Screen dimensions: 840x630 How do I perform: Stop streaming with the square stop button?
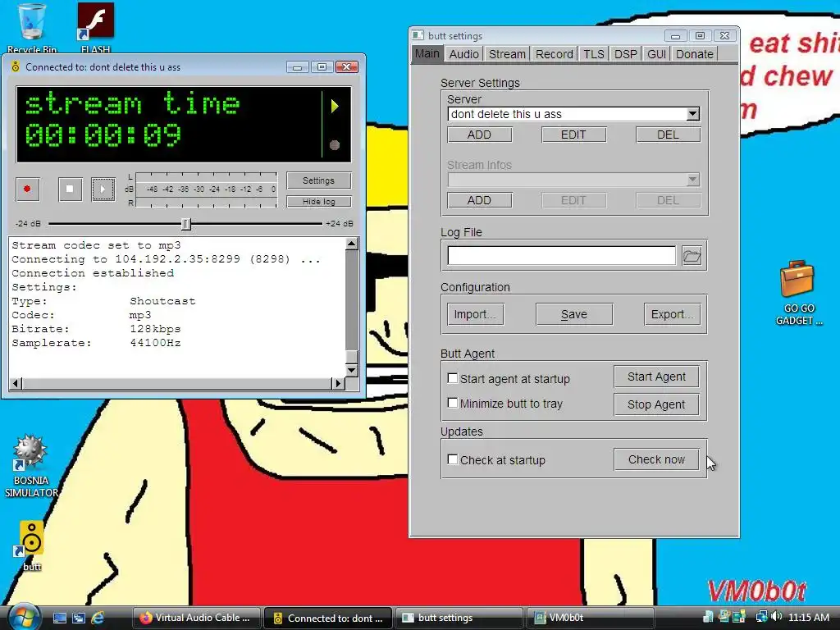[70, 189]
